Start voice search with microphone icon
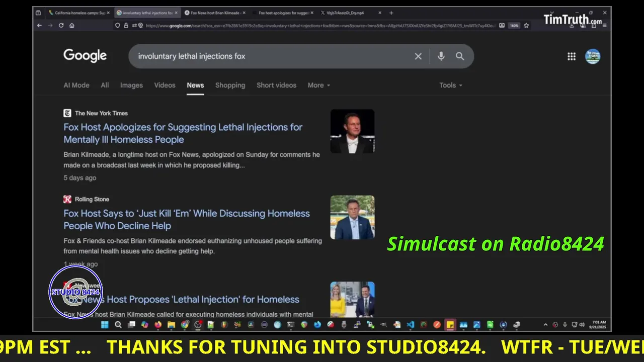644x362 pixels. (x=441, y=56)
